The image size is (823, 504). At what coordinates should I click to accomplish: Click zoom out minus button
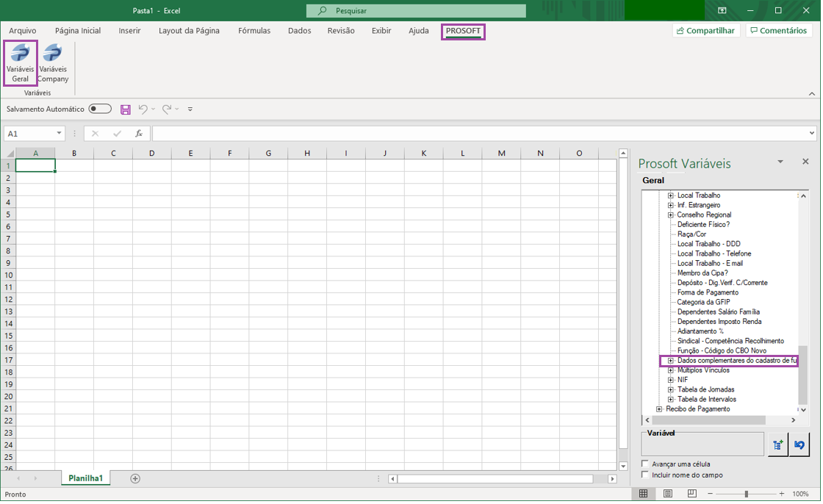[710, 494]
